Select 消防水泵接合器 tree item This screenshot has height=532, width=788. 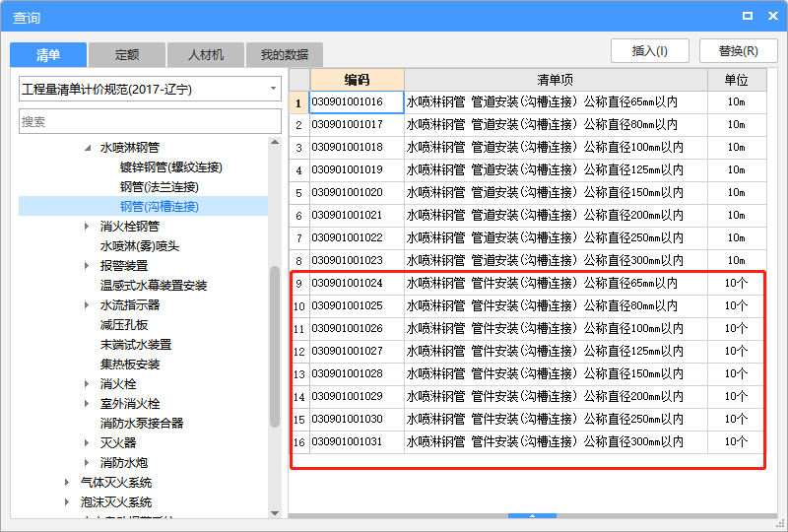click(x=142, y=424)
